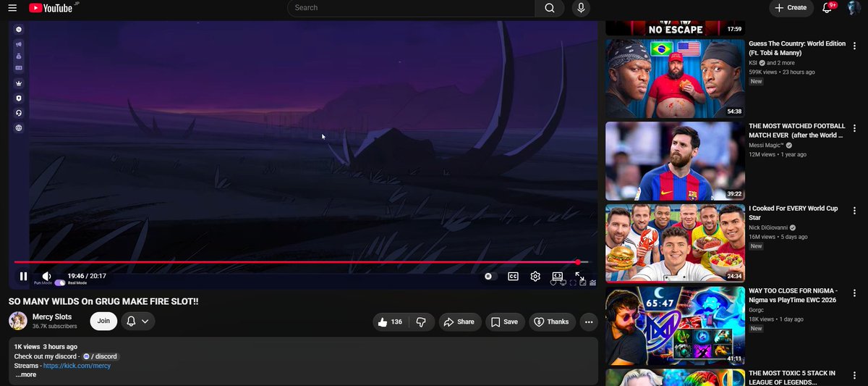Toggle closed captions CC button
This screenshot has width=868, height=386.
point(513,276)
